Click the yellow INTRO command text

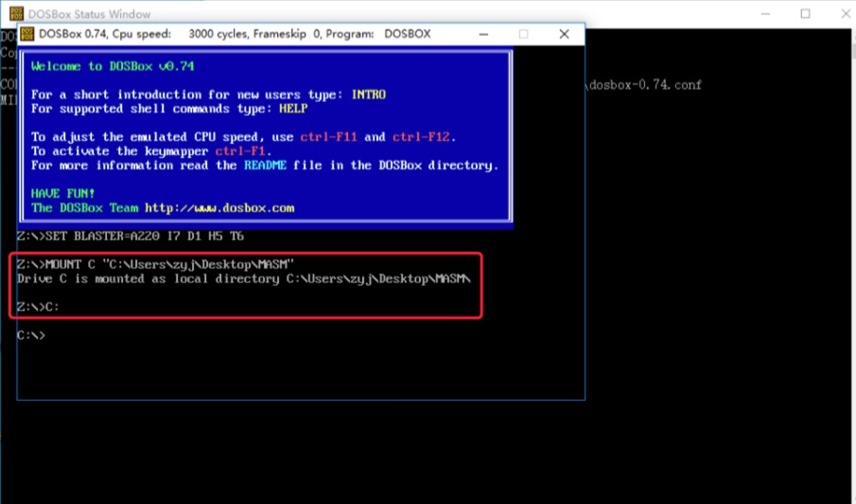click(x=369, y=95)
